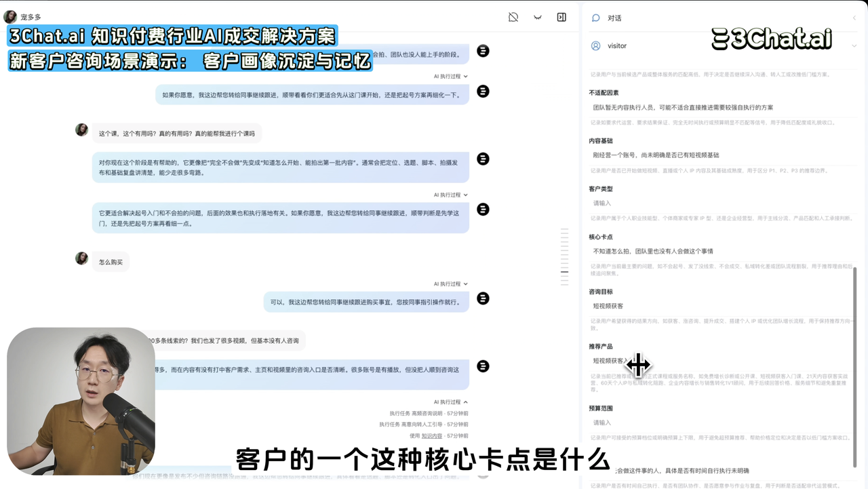Click the 核心卡点 field label
This screenshot has width=868, height=489.
601,237
